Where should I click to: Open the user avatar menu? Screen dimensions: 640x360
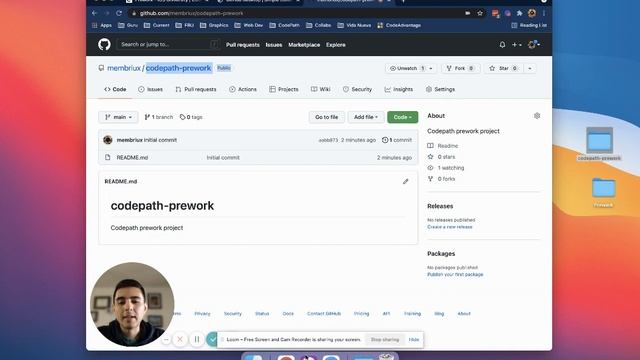click(x=533, y=44)
